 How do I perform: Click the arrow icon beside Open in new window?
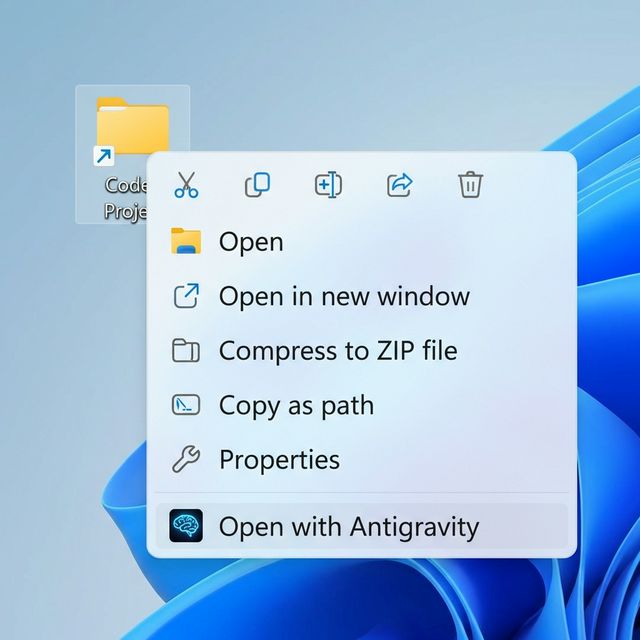187,296
